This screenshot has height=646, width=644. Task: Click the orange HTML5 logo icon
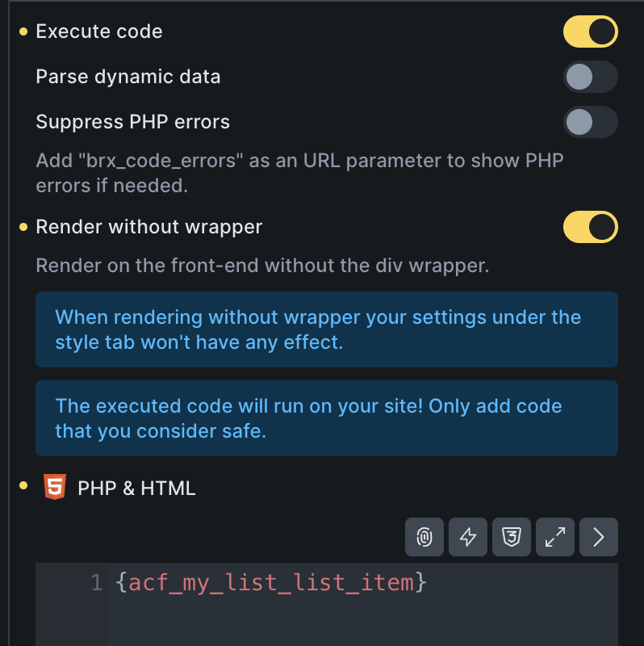[x=55, y=487]
